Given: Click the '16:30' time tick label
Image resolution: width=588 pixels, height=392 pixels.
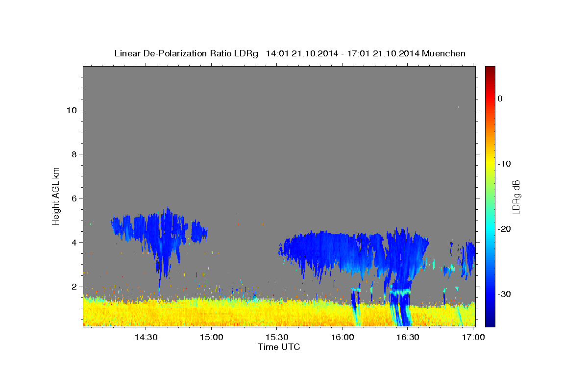Looking at the screenshot, I should point(408,337).
